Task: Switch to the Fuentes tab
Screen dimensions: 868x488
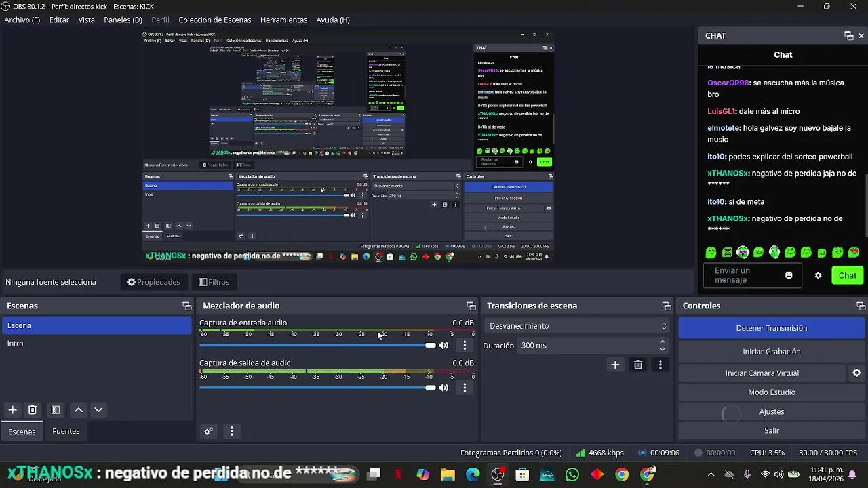Action: (x=66, y=431)
